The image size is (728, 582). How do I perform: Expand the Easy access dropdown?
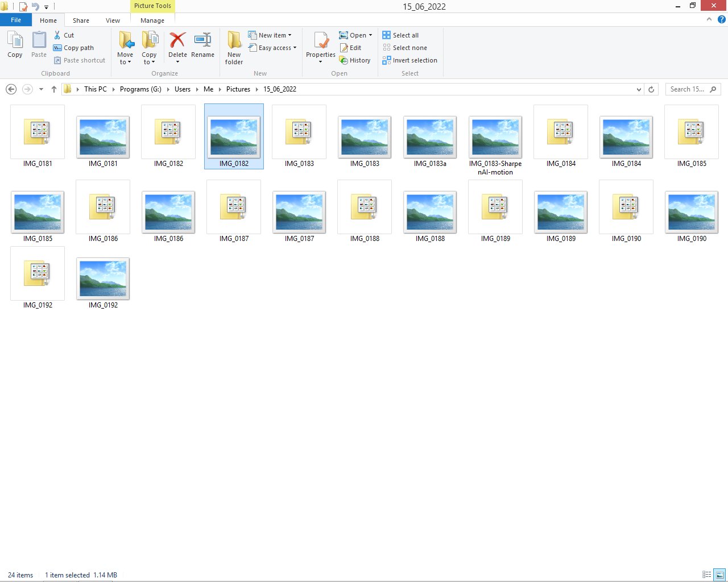273,48
